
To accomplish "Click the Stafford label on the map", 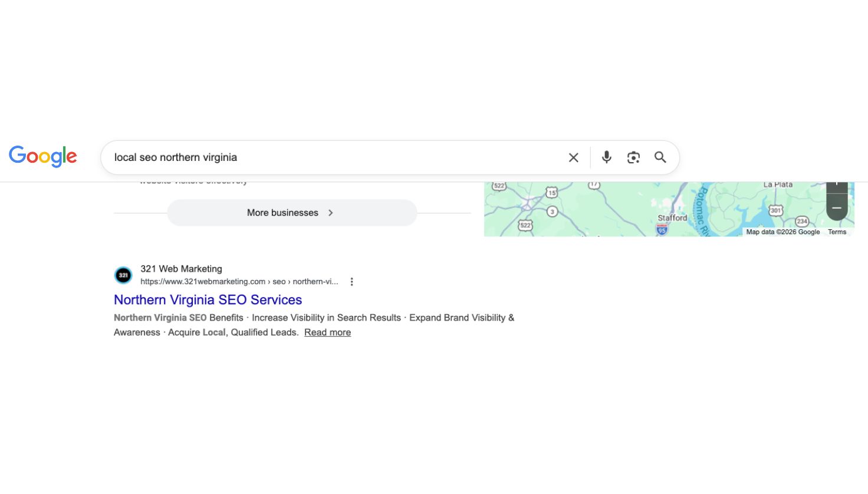I will [672, 218].
